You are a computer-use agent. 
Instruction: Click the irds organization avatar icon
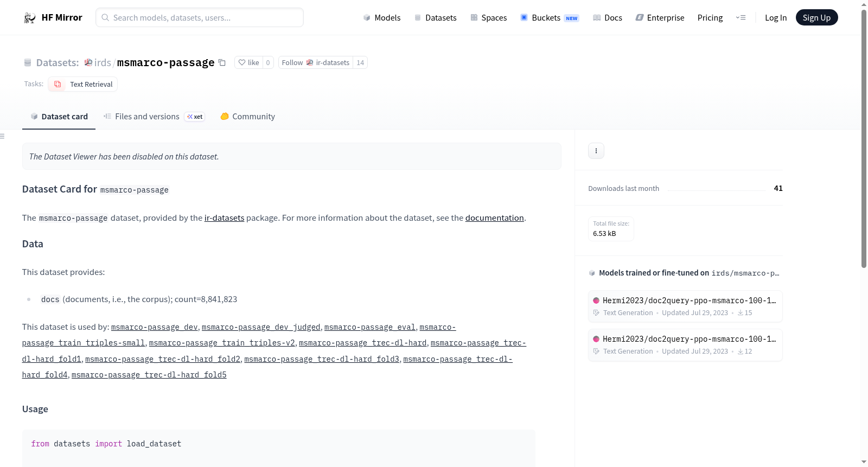point(88,62)
